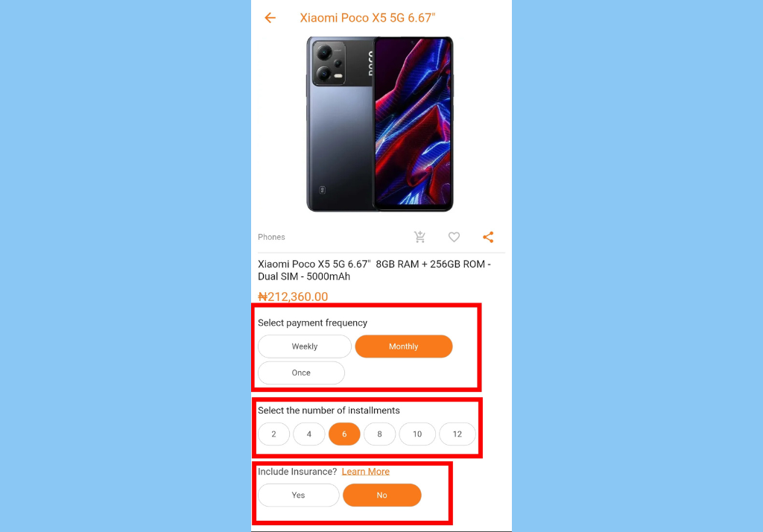The width and height of the screenshot is (763, 532).
Task: Click the Phones category label
Action: pyautogui.click(x=271, y=237)
